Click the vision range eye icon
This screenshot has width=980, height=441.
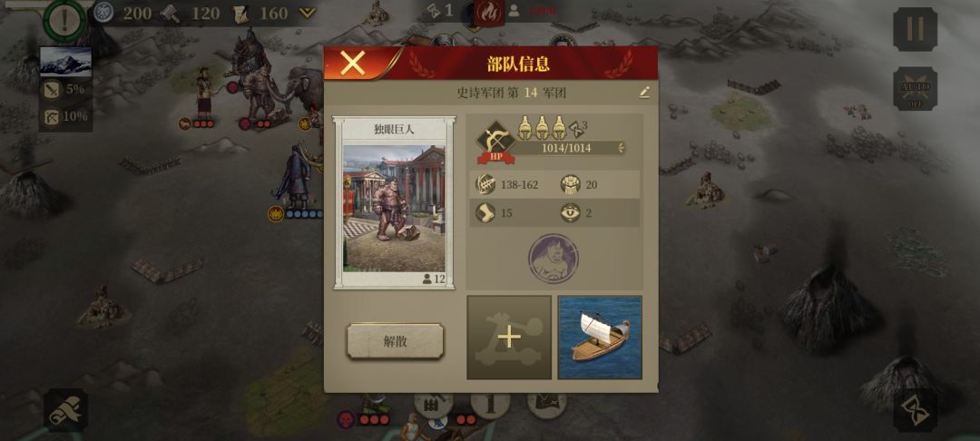tap(569, 213)
